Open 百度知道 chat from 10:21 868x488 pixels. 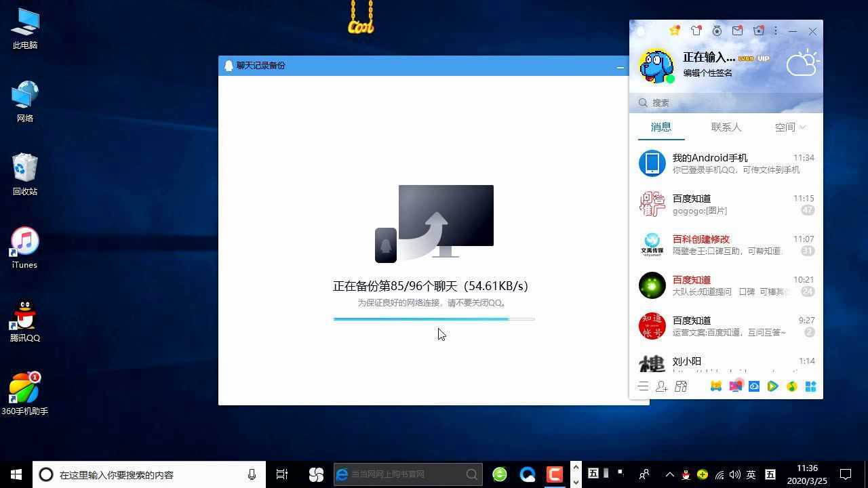(x=726, y=285)
